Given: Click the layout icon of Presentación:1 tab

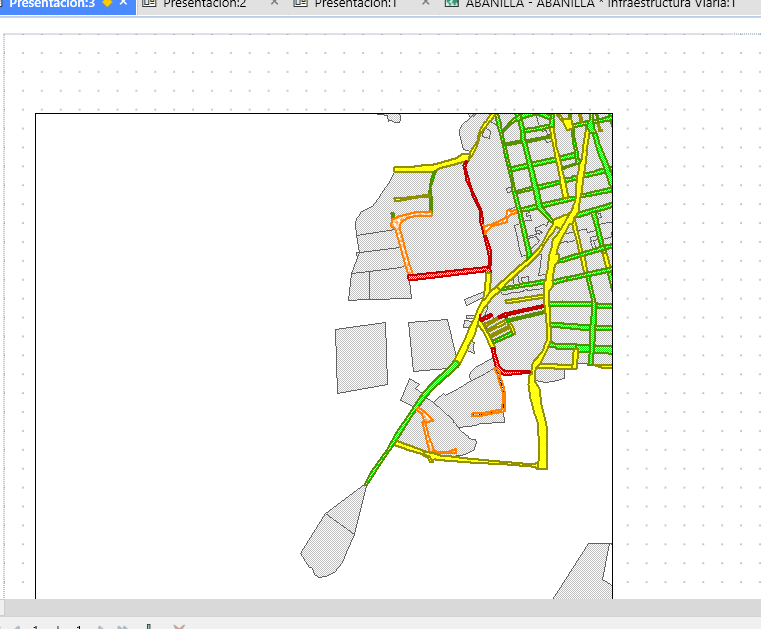Looking at the screenshot, I should click(x=301, y=3).
